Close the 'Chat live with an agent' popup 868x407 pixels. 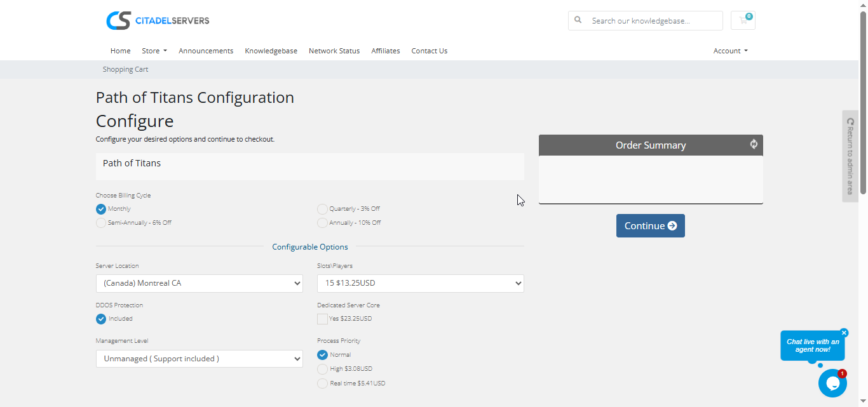tap(844, 333)
